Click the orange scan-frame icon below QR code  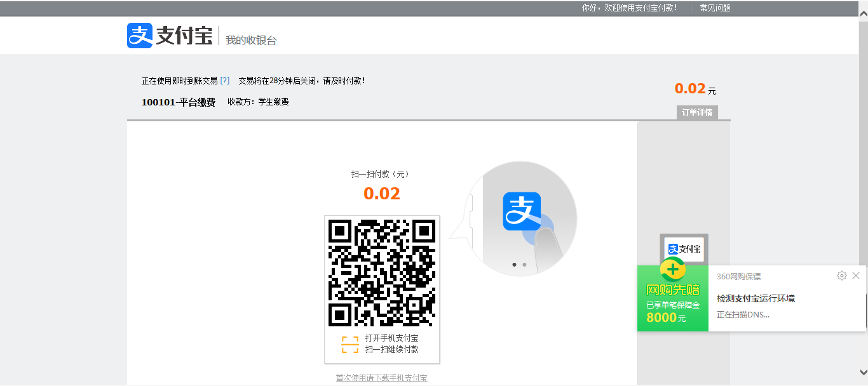pyautogui.click(x=349, y=345)
